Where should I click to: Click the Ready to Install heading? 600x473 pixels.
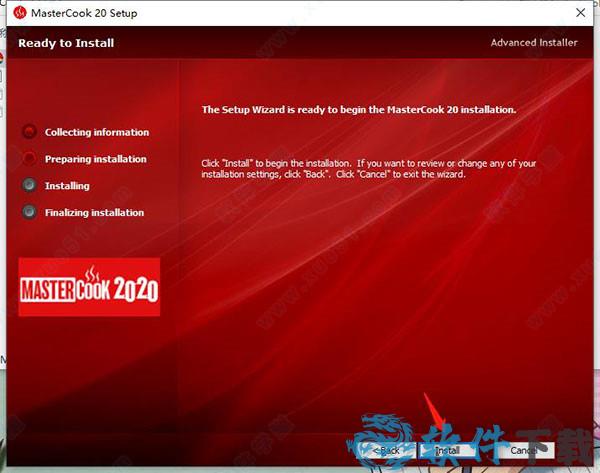(67, 43)
